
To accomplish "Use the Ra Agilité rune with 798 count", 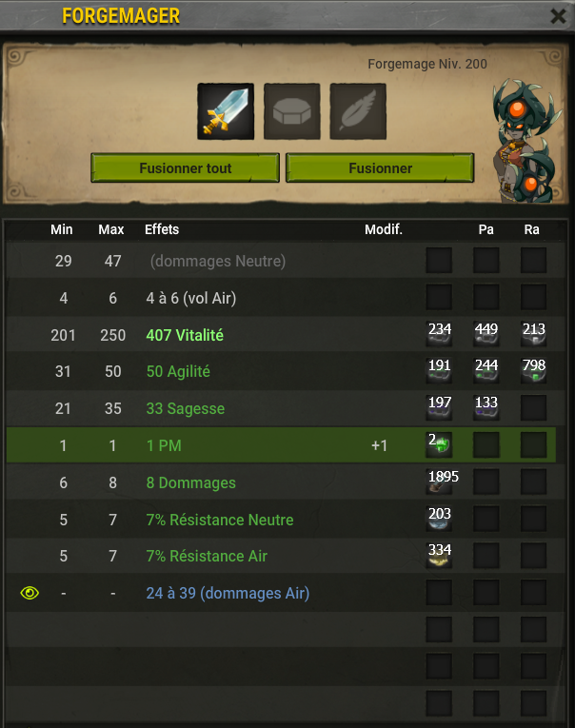I will [533, 371].
